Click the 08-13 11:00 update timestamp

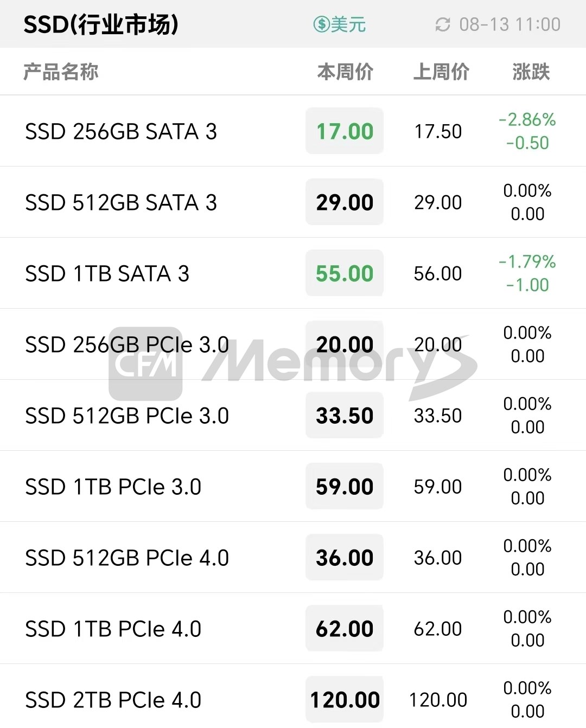pyautogui.click(x=510, y=24)
